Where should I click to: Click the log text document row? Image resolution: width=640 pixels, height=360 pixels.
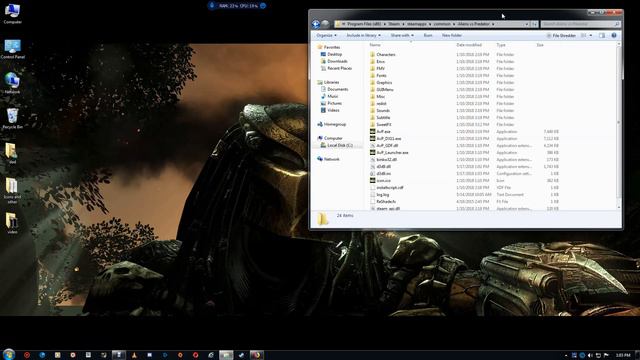(464, 195)
